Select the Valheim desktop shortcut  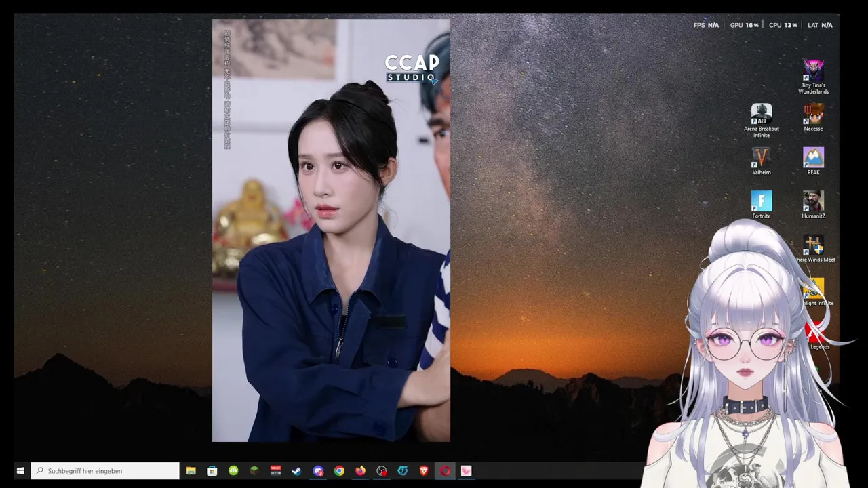(x=762, y=161)
